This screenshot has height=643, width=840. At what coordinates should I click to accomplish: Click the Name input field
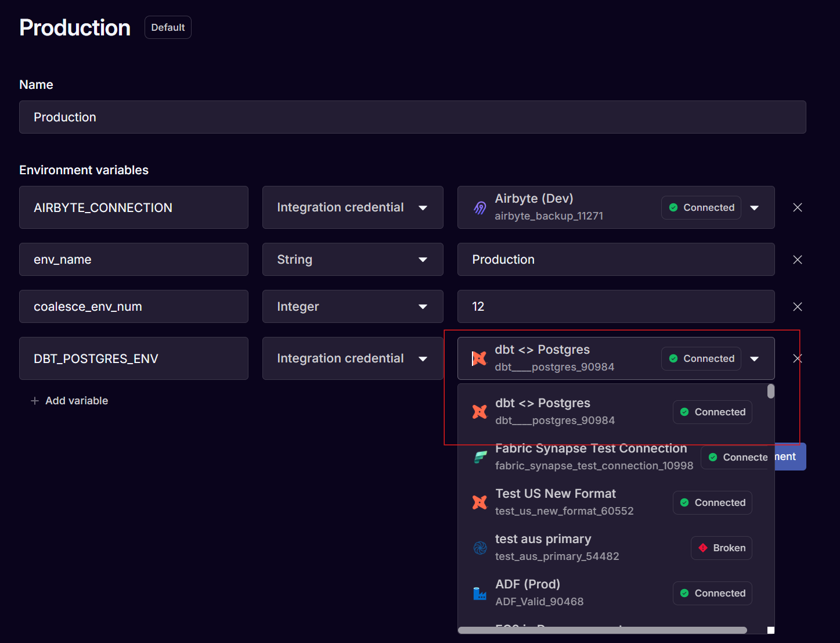click(413, 117)
